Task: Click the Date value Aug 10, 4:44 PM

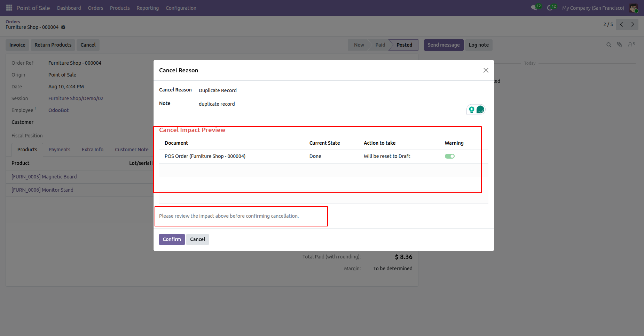Action: pyautogui.click(x=66, y=87)
